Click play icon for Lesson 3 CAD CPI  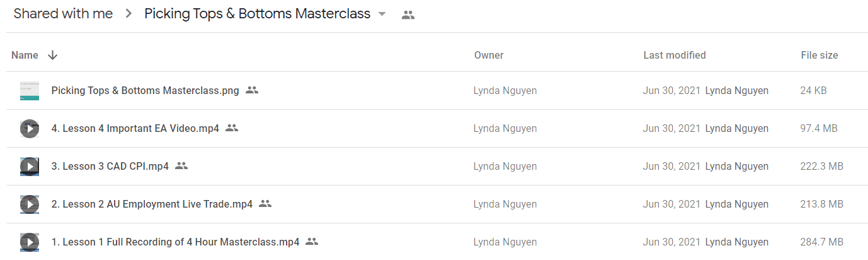click(x=29, y=167)
